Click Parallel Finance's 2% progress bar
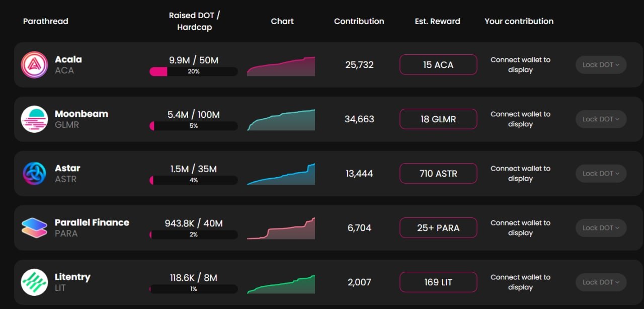644x309 pixels. tap(194, 235)
